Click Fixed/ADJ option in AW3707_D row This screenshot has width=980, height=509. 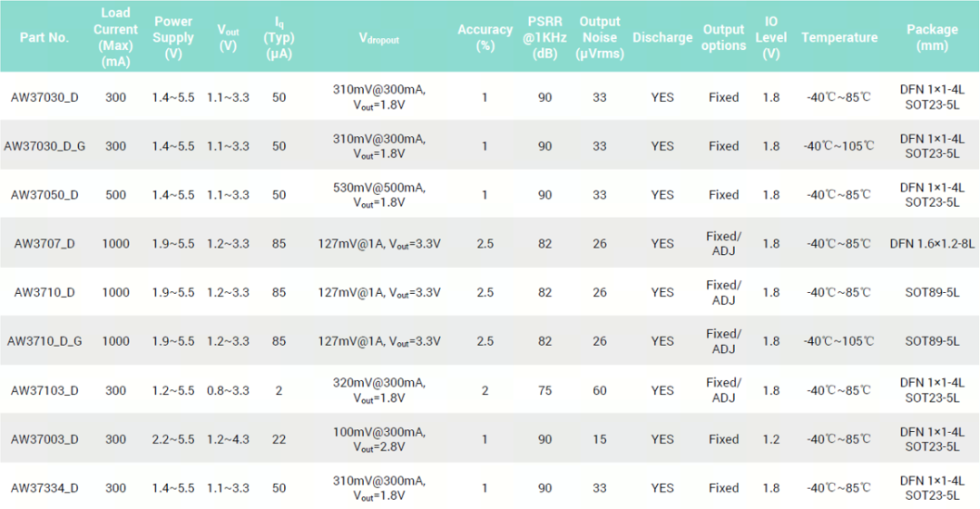click(x=724, y=244)
